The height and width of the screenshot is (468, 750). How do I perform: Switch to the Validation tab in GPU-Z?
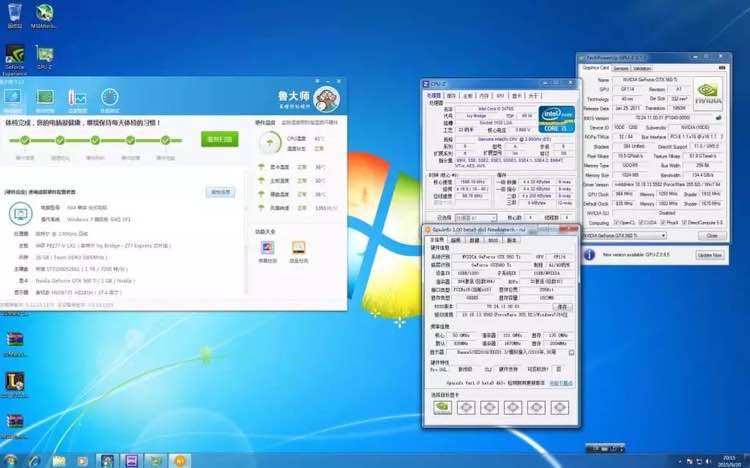pyautogui.click(x=642, y=68)
